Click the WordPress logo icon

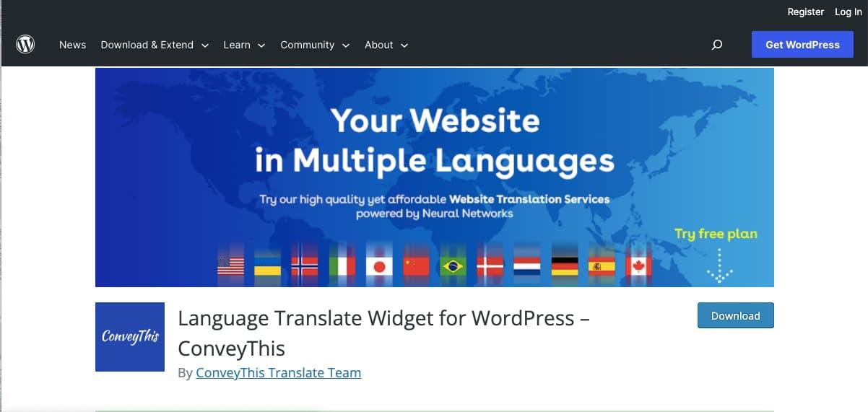[25, 45]
